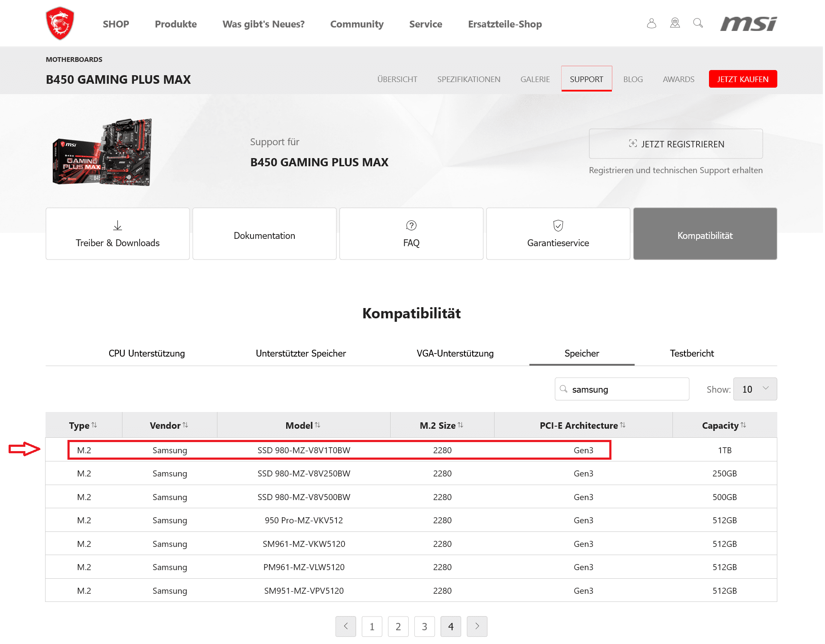The width and height of the screenshot is (825, 644).
Task: Switch to CPU Unterstützung tab
Action: point(147,353)
